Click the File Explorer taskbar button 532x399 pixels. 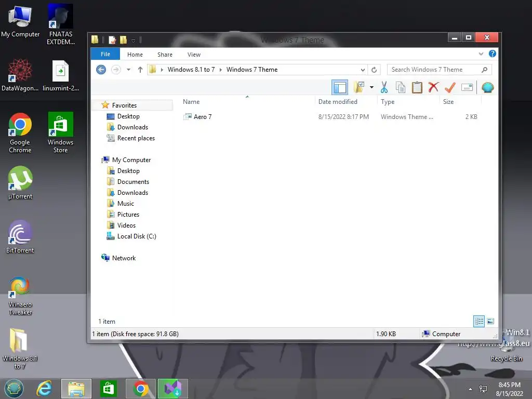pyautogui.click(x=76, y=389)
